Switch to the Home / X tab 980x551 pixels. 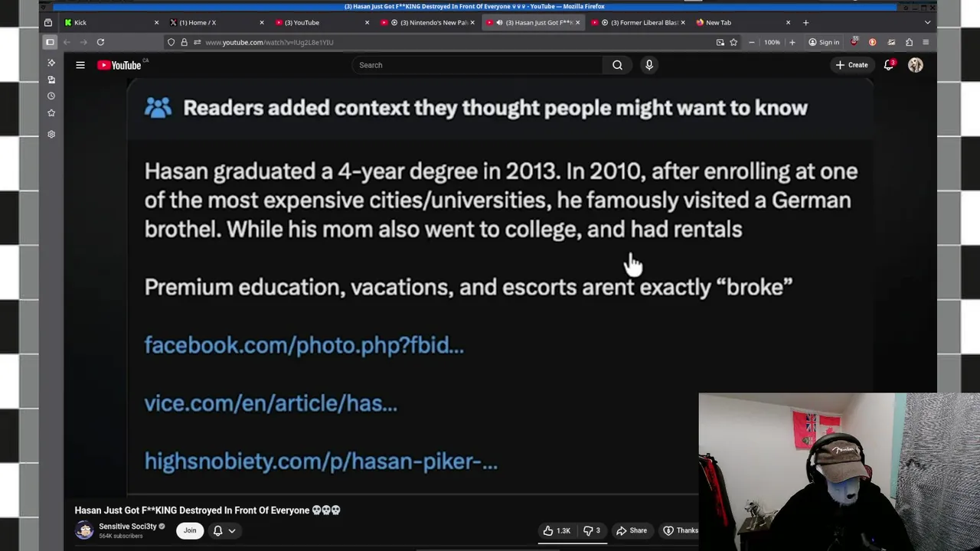[217, 22]
